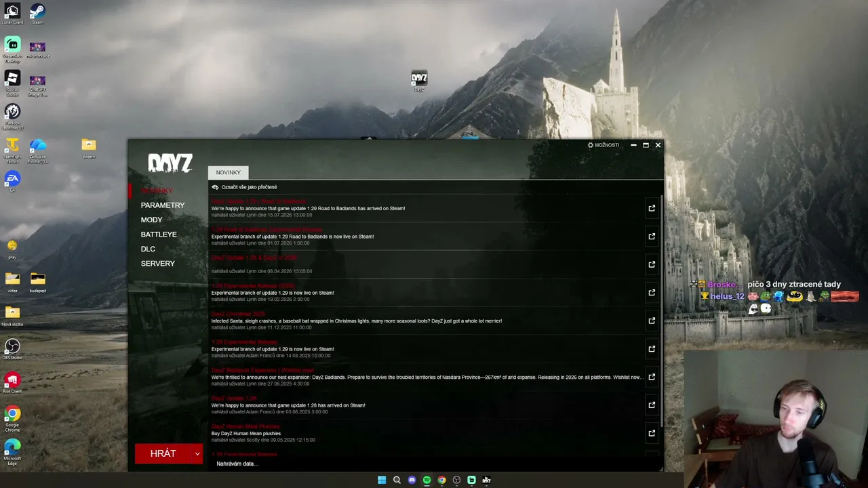Open SERVERY in the launcher sidebar
Image resolution: width=868 pixels, height=488 pixels.
pos(158,264)
